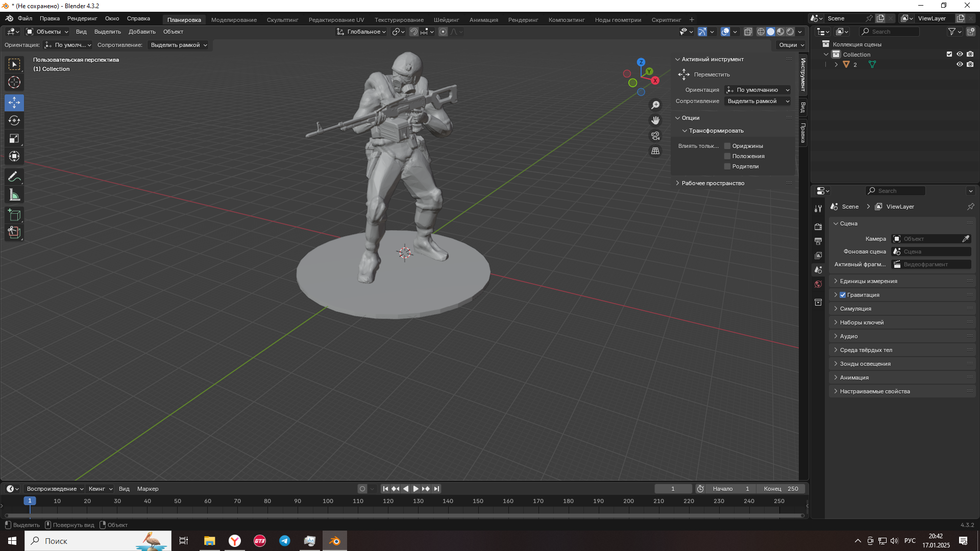Click the Add Cube tool
The image size is (980, 551).
pyautogui.click(x=14, y=215)
